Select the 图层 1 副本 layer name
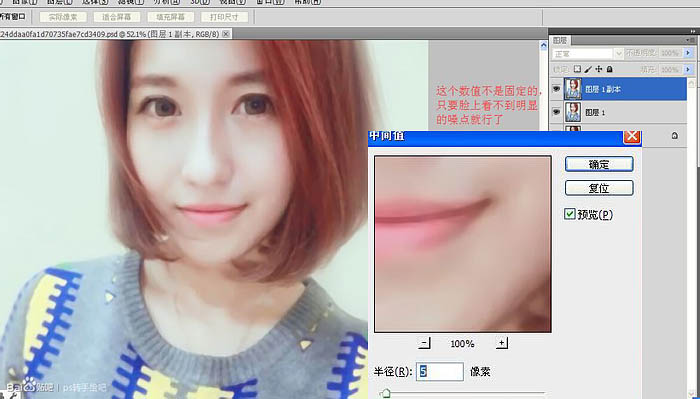This screenshot has height=399, width=700. pos(603,89)
